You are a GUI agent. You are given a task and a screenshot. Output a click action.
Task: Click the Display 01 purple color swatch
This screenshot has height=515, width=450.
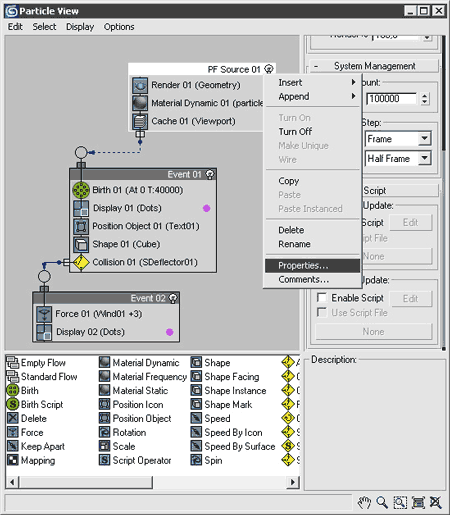207,208
